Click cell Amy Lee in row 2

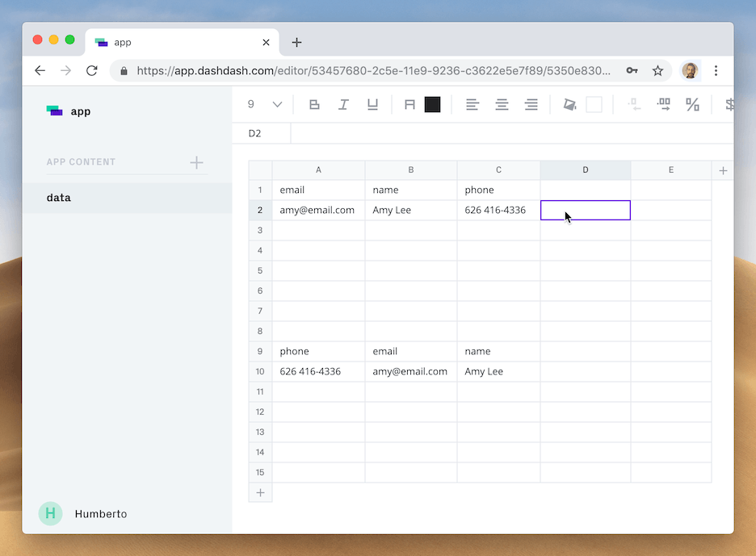411,210
